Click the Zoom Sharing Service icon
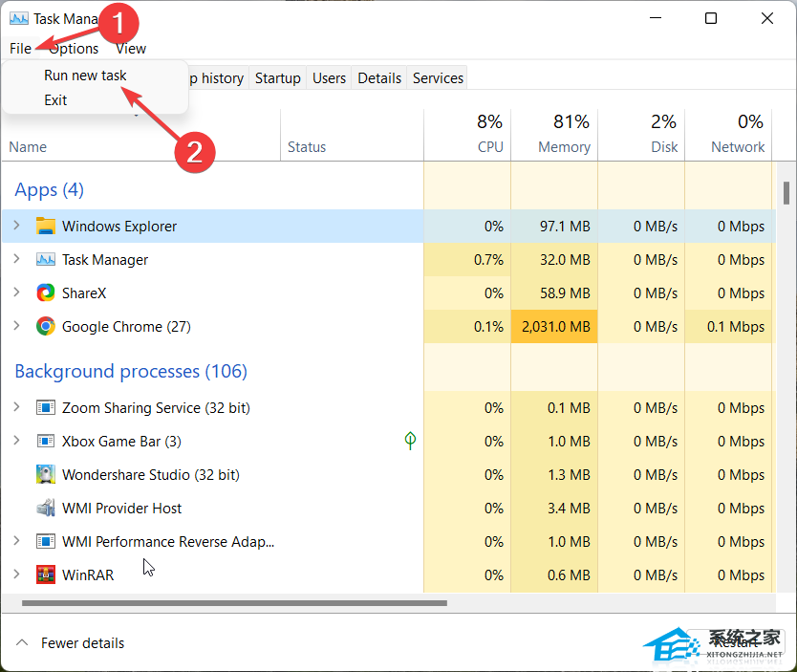The height and width of the screenshot is (672, 797). click(x=46, y=407)
